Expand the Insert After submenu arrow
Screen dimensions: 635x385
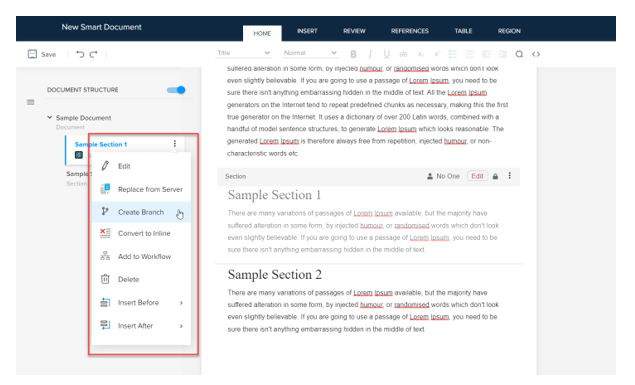pyautogui.click(x=181, y=326)
